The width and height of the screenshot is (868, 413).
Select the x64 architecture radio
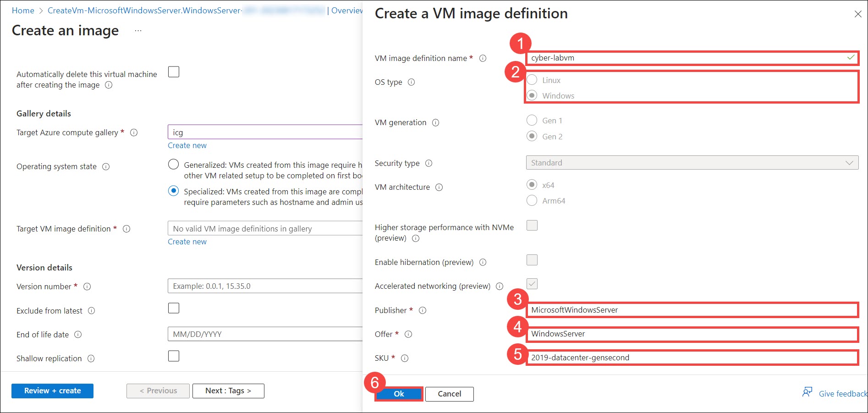532,185
